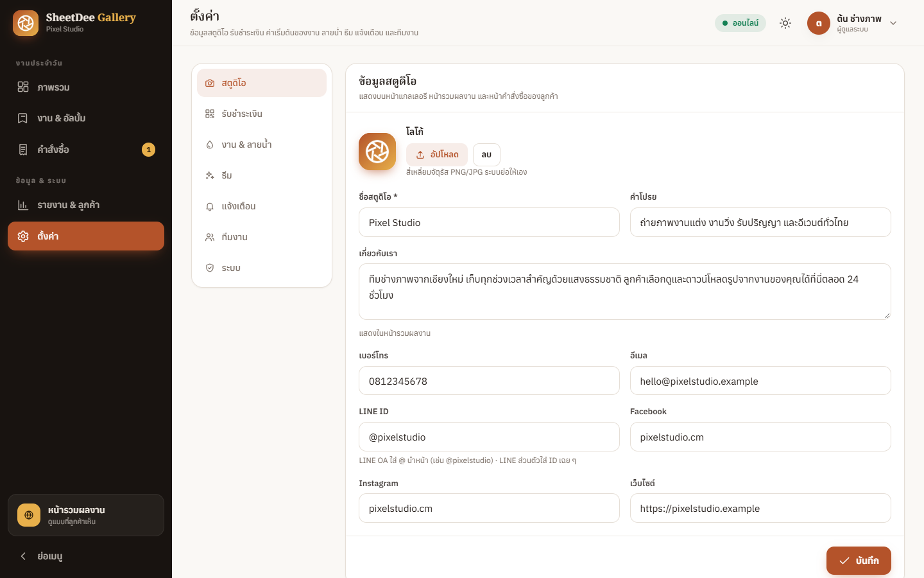Viewport: 924px width, 578px height.
Task: Select the แจ้งเตือน settings tab
Action: 262,206
